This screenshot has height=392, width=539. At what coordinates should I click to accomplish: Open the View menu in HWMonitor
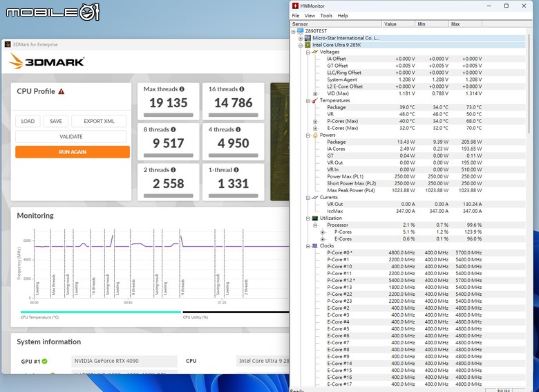pos(310,15)
